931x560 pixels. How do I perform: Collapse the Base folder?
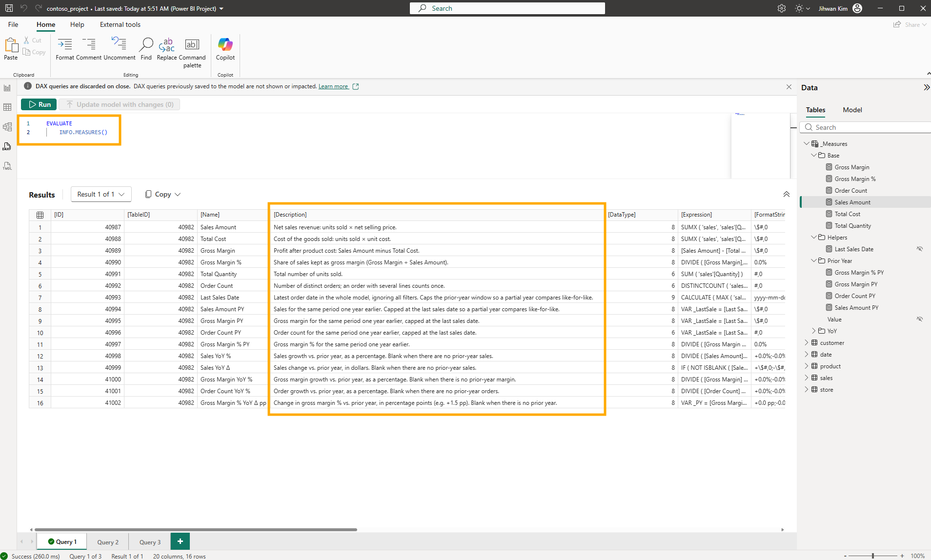[814, 156]
